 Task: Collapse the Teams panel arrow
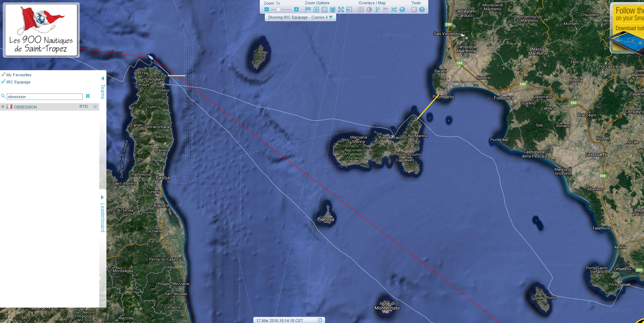[x=102, y=78]
